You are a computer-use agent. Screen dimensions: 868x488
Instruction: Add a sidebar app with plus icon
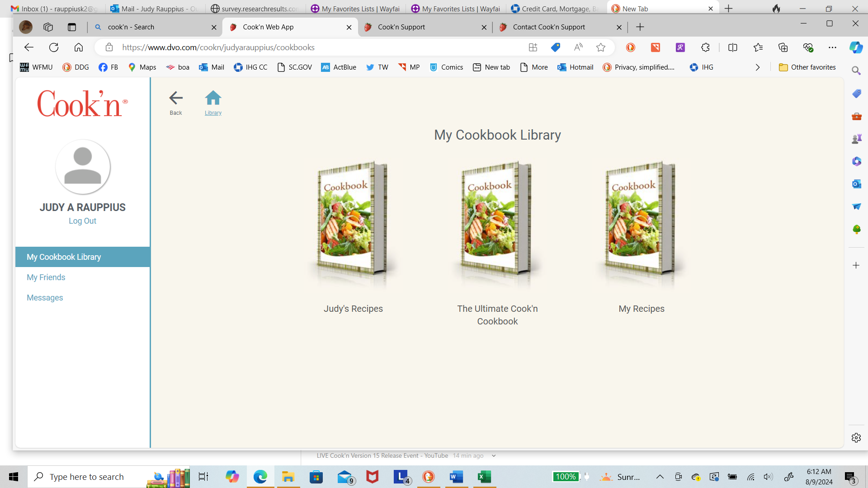(x=856, y=265)
